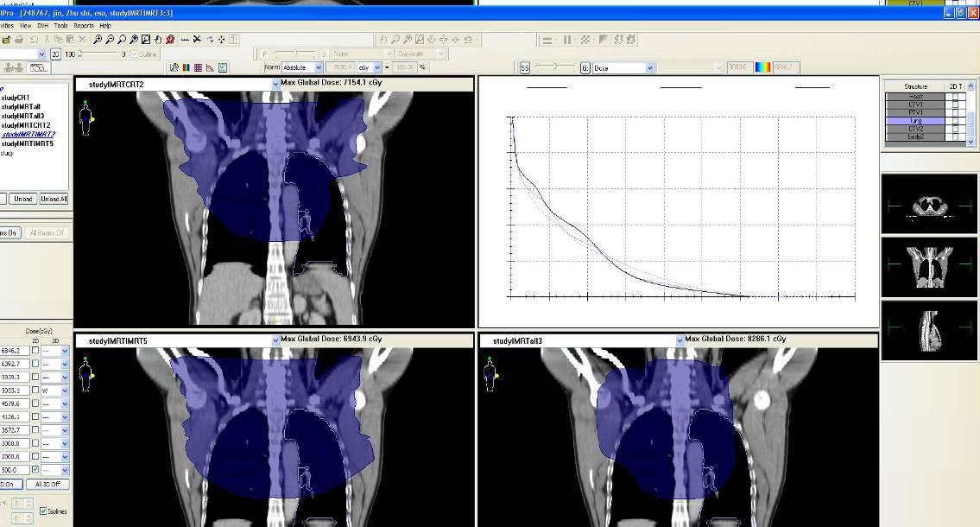Viewport: 980px width, 527px height.
Task: Open the Reports menu
Action: [84, 26]
